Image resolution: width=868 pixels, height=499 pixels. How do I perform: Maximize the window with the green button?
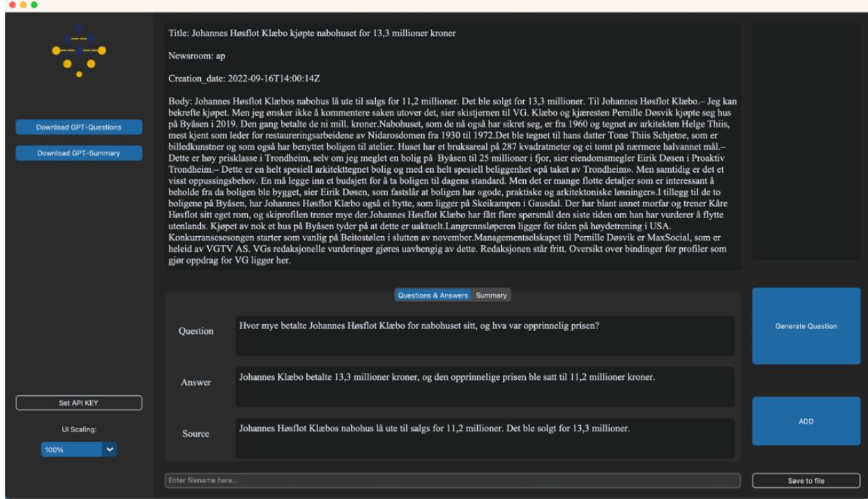pos(34,5)
